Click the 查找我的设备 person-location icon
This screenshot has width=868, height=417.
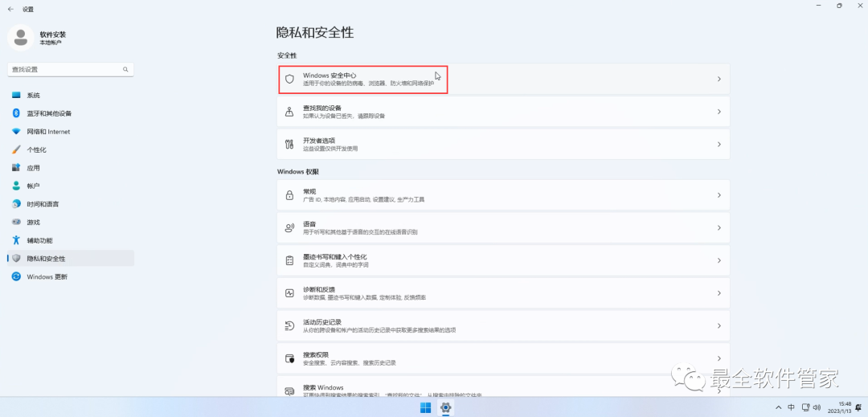click(289, 112)
